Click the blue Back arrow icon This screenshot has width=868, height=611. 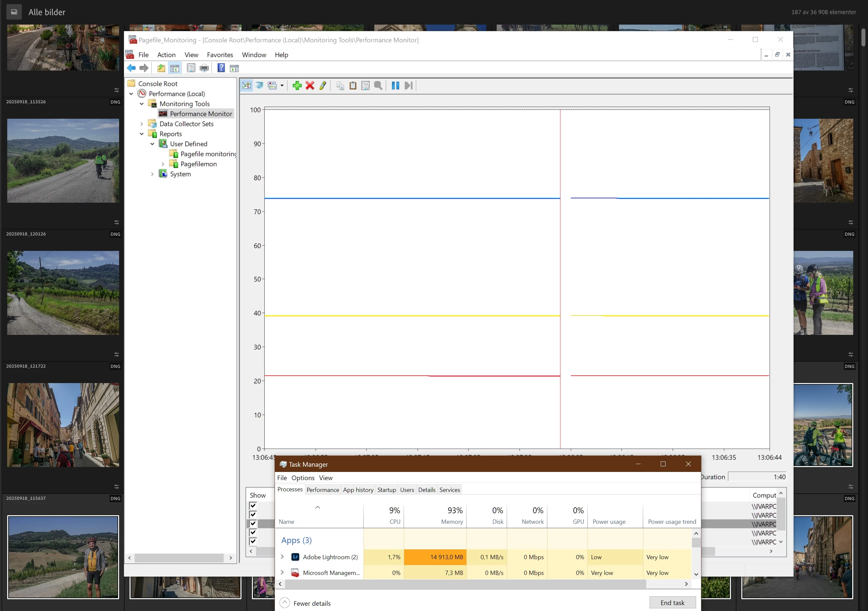tap(131, 68)
